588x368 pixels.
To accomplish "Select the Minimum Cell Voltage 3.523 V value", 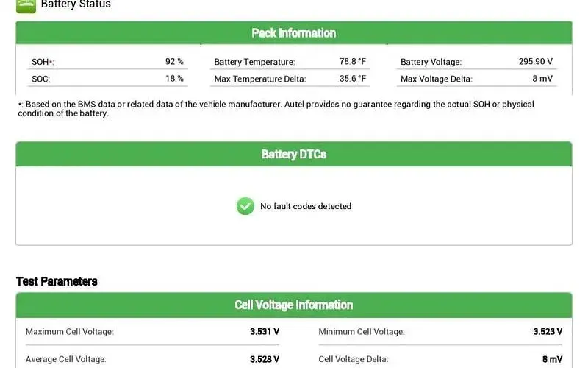I will [x=548, y=332].
